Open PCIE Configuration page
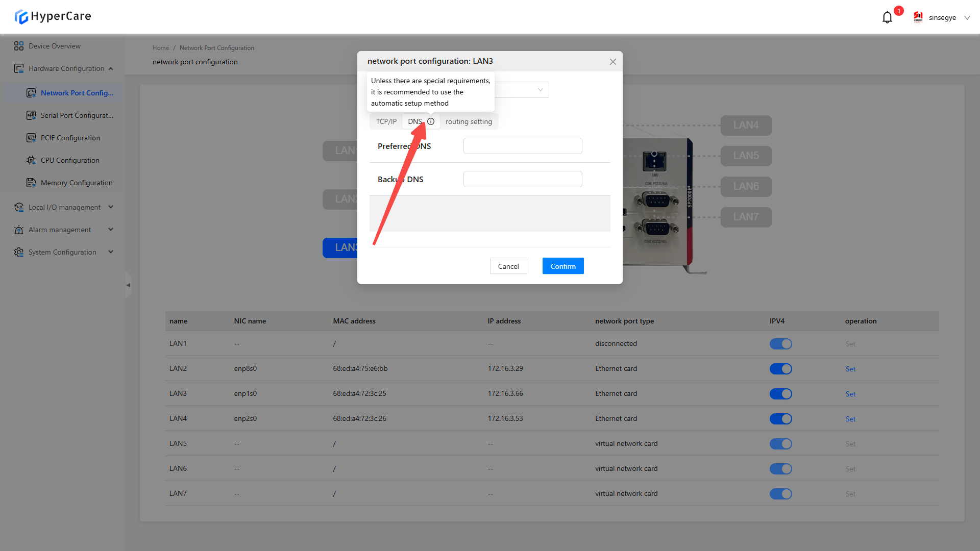Viewport: 980px width, 551px height. (70, 138)
